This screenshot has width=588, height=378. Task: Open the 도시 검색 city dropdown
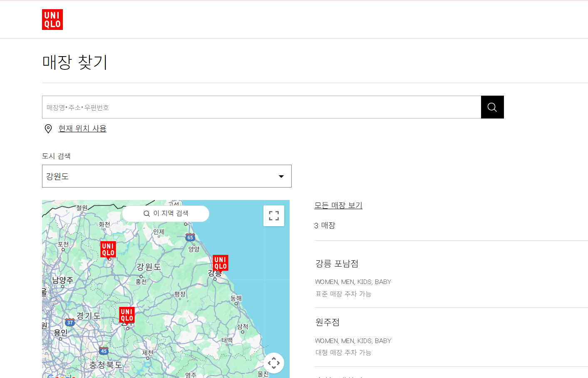166,176
